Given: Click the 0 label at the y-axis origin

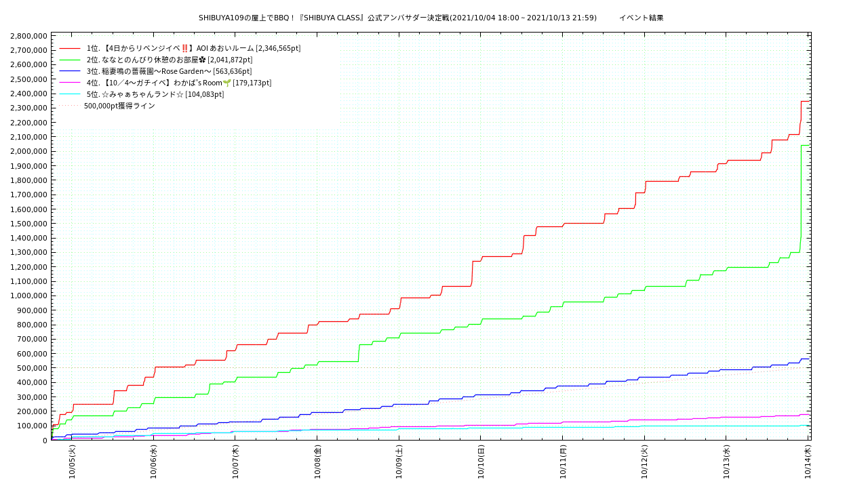Looking at the screenshot, I should [45, 441].
